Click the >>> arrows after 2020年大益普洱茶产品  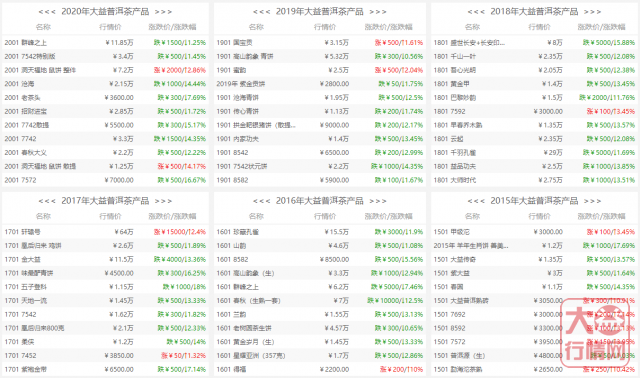163,12
